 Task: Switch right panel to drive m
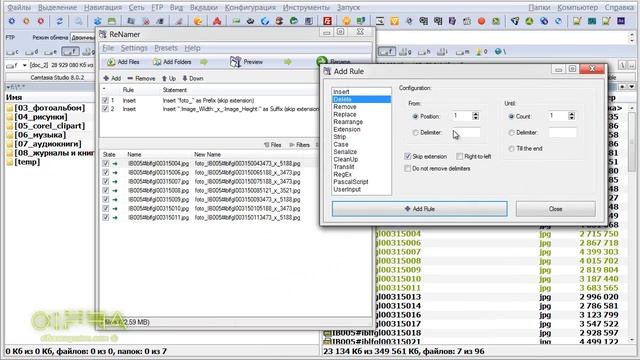click(x=462, y=52)
